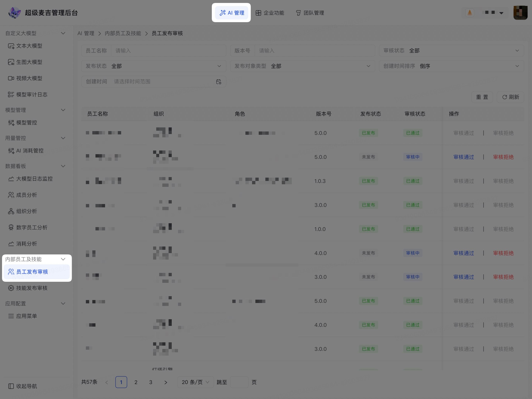Click 内部员工及技能 in the breadcrumb
This screenshot has height=399, width=532.
click(123, 33)
